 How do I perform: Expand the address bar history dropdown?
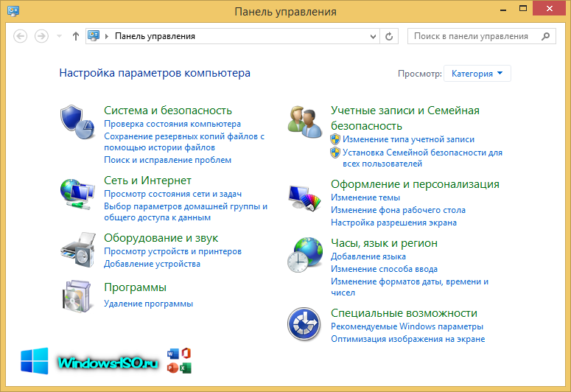pyautogui.click(x=373, y=36)
